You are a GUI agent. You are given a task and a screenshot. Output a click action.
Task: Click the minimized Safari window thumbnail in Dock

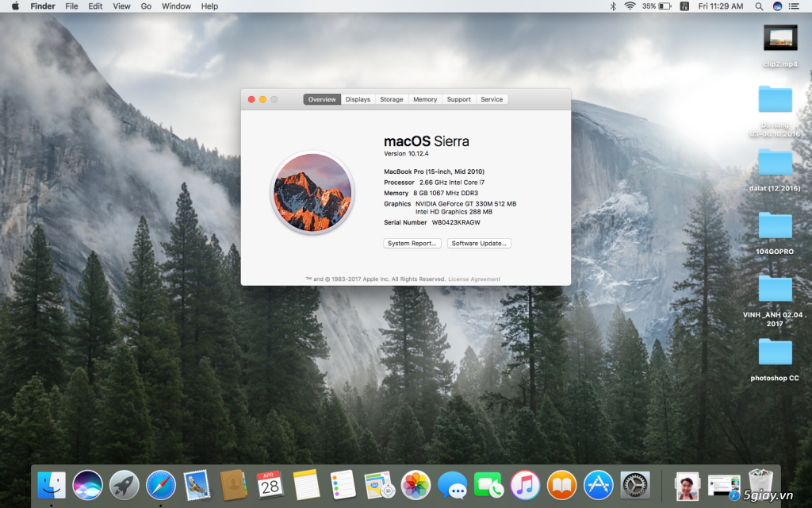(723, 487)
